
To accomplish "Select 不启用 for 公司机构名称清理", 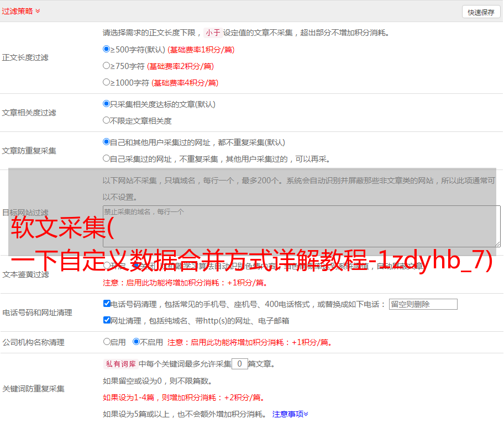I will (136, 341).
